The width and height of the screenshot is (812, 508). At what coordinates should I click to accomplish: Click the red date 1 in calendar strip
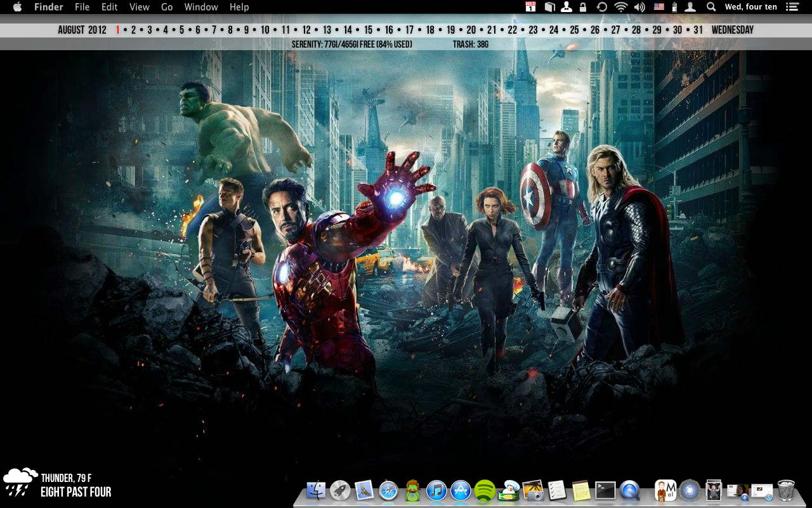[x=118, y=30]
